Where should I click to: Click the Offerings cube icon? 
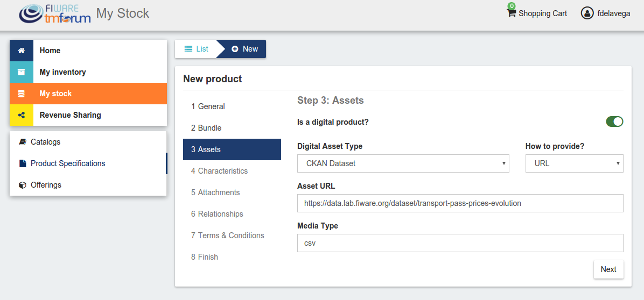pyautogui.click(x=23, y=185)
